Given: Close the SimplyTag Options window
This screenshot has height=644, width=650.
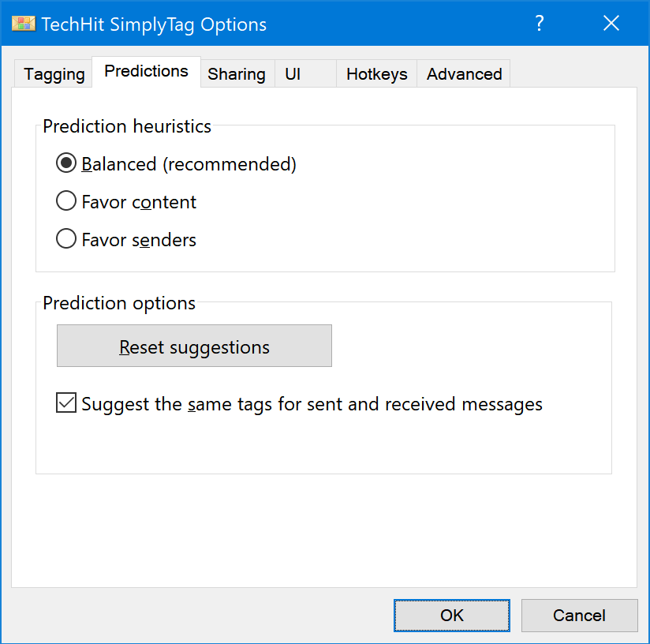Looking at the screenshot, I should (x=611, y=23).
